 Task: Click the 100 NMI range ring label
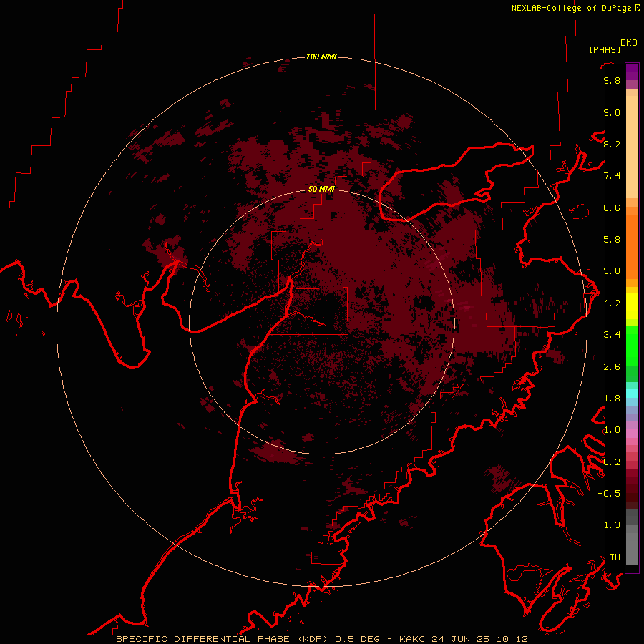(x=321, y=57)
